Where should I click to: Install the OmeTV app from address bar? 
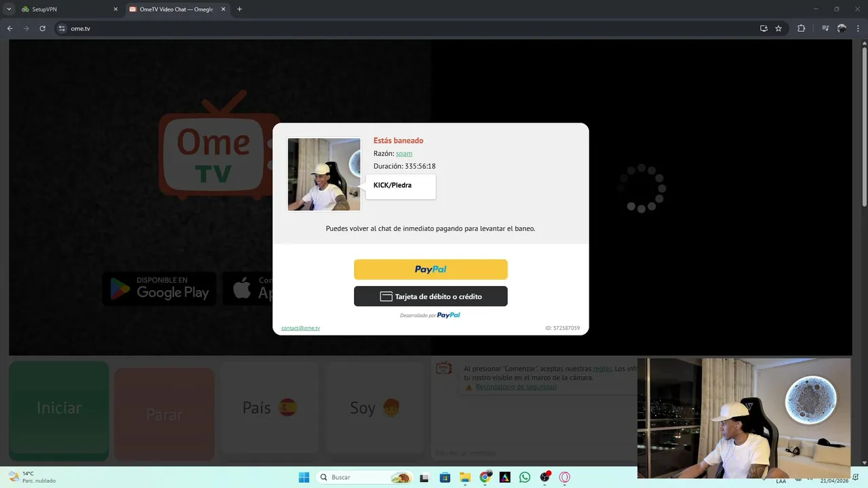(x=764, y=28)
